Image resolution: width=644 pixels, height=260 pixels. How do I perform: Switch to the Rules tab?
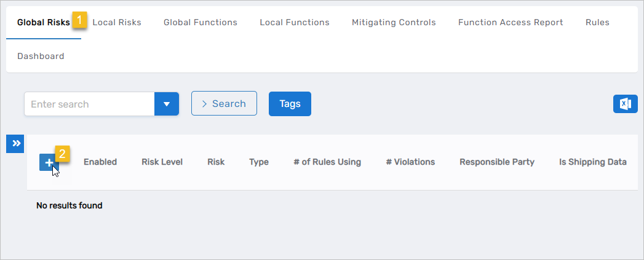coord(597,23)
